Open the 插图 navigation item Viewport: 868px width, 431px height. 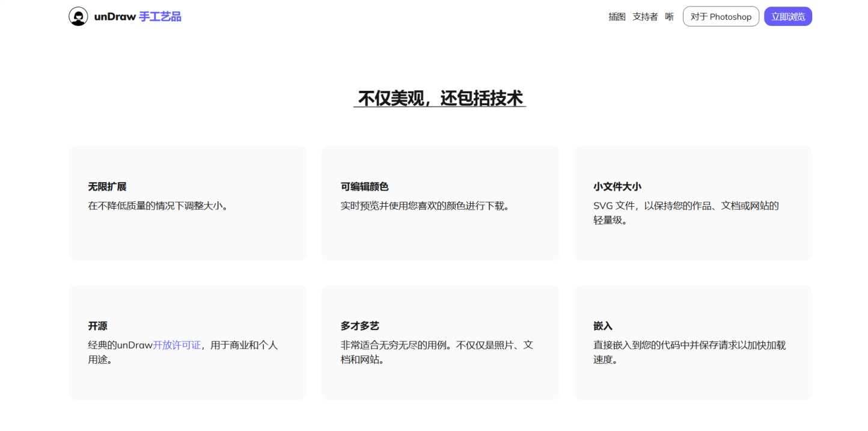(617, 17)
